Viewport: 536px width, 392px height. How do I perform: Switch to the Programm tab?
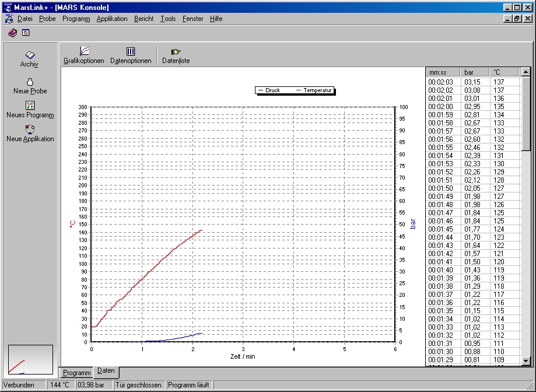[x=76, y=372]
